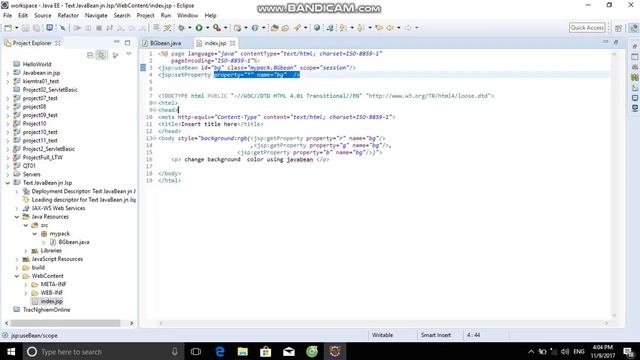Minimize the editor area

(605, 42)
